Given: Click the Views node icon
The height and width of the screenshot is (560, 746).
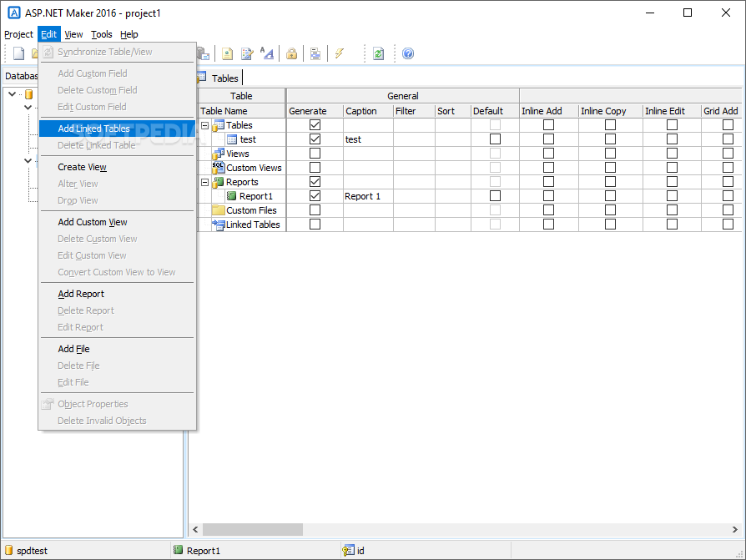Looking at the screenshot, I should [219, 154].
